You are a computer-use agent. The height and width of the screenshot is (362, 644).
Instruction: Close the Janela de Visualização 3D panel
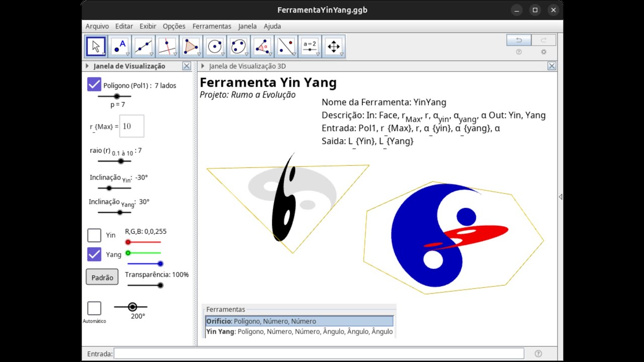pos(552,66)
